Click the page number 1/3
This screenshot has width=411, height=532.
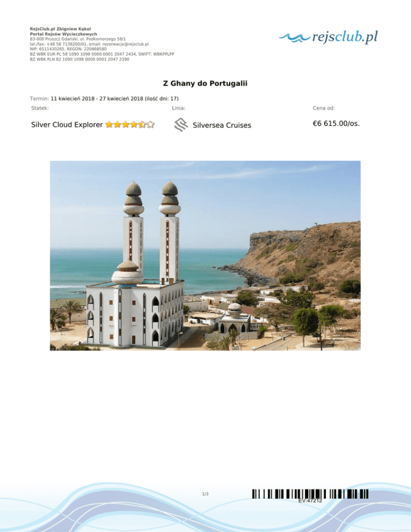click(x=205, y=493)
